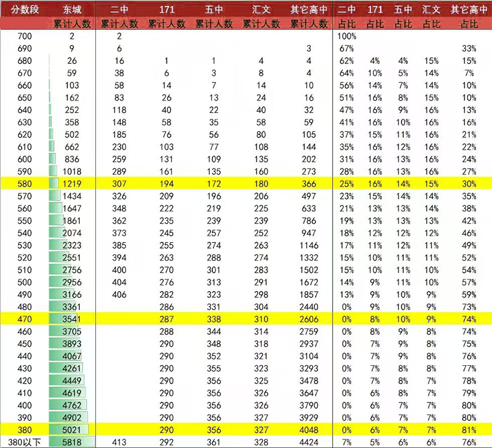Select the data bar cell showing 5021
Screen dimensions: 492x448
[x=72, y=430]
